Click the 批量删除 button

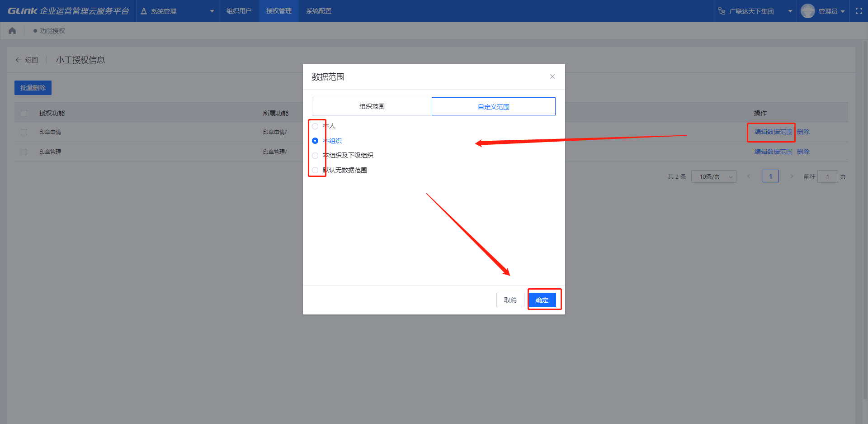(33, 88)
